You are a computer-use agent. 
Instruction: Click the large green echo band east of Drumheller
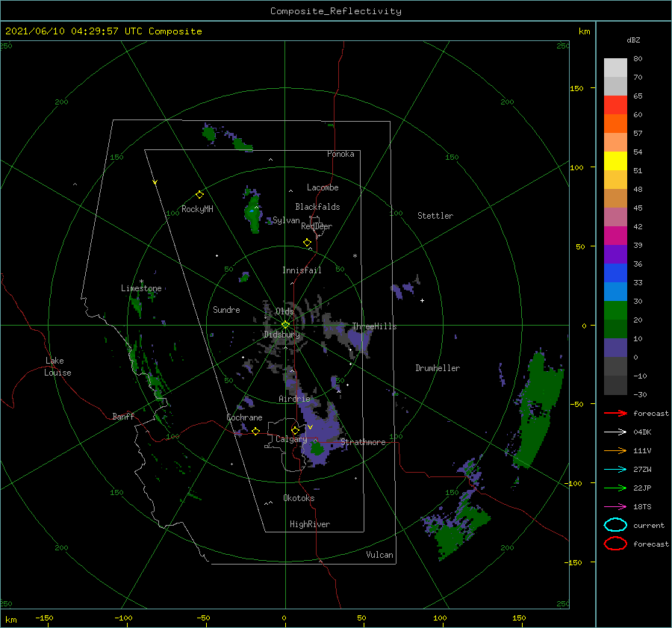point(538,411)
